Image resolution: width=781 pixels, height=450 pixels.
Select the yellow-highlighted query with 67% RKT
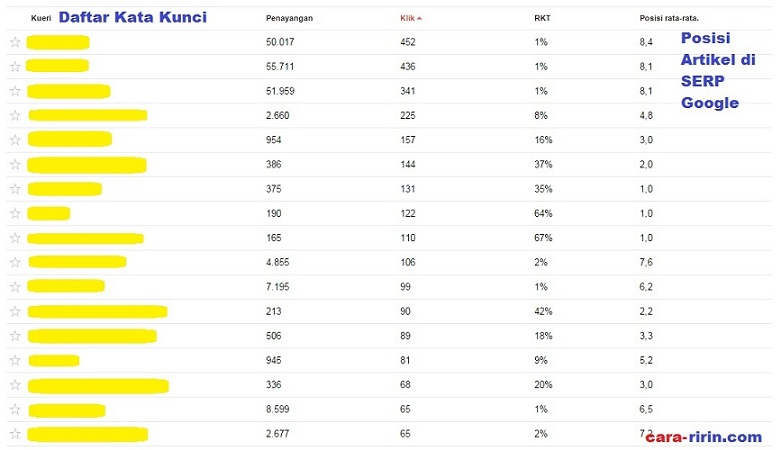click(85, 238)
